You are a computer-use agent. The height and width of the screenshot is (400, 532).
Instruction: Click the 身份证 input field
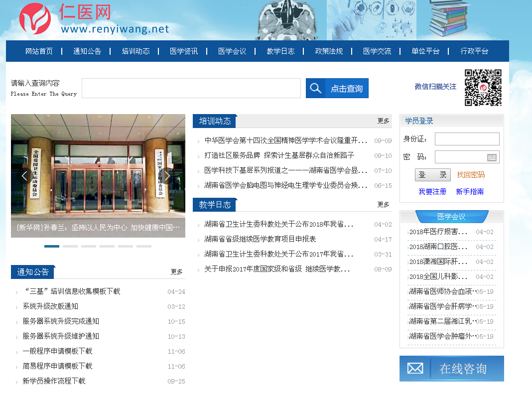[467, 139]
